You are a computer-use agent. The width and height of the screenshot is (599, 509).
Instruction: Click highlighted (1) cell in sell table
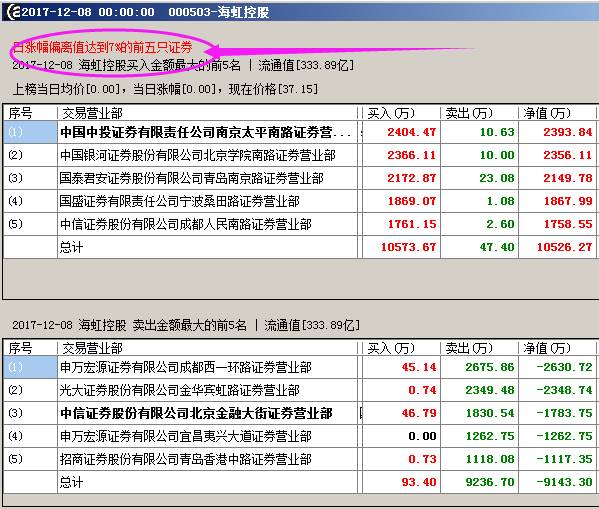click(30, 367)
